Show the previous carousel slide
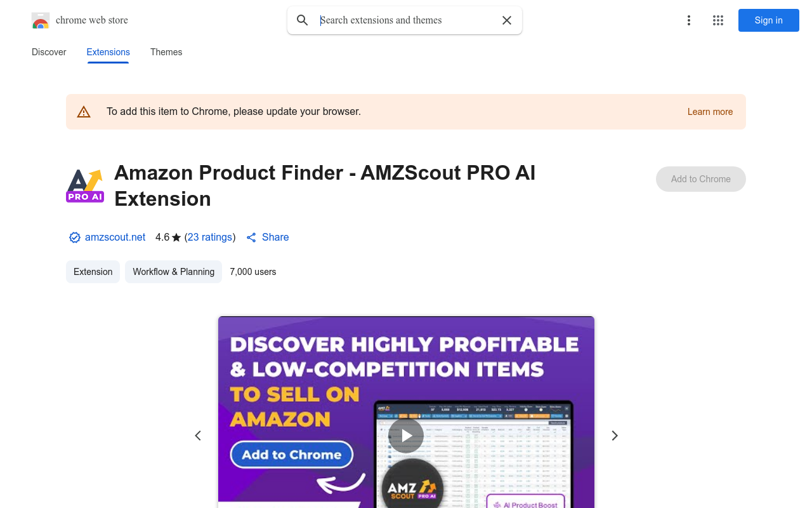Screen dimensions: 812x508 pos(198,436)
